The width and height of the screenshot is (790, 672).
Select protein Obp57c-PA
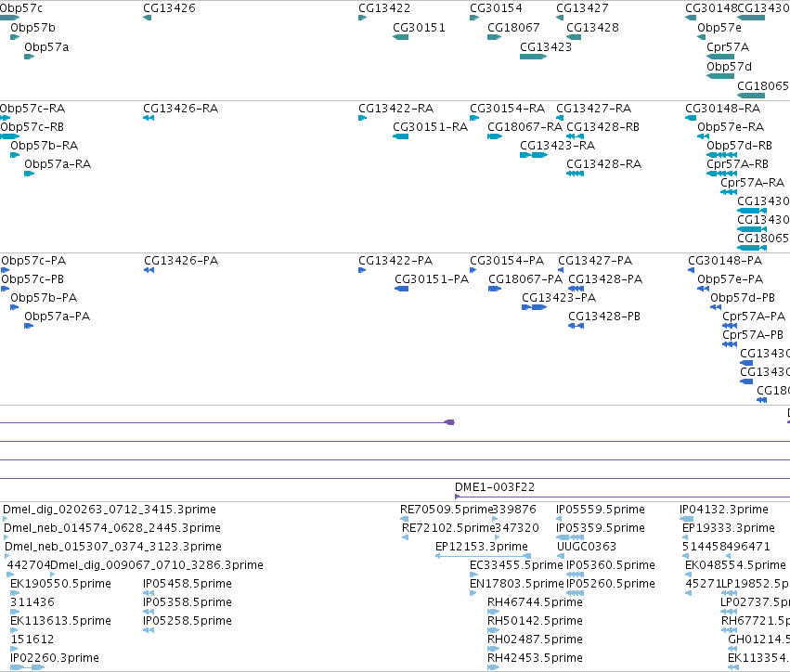click(33, 261)
